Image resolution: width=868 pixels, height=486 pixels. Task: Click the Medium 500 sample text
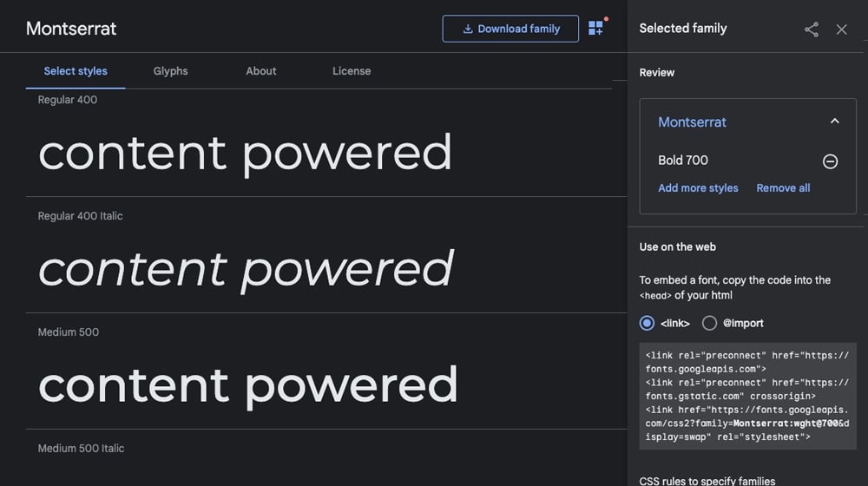coord(248,386)
